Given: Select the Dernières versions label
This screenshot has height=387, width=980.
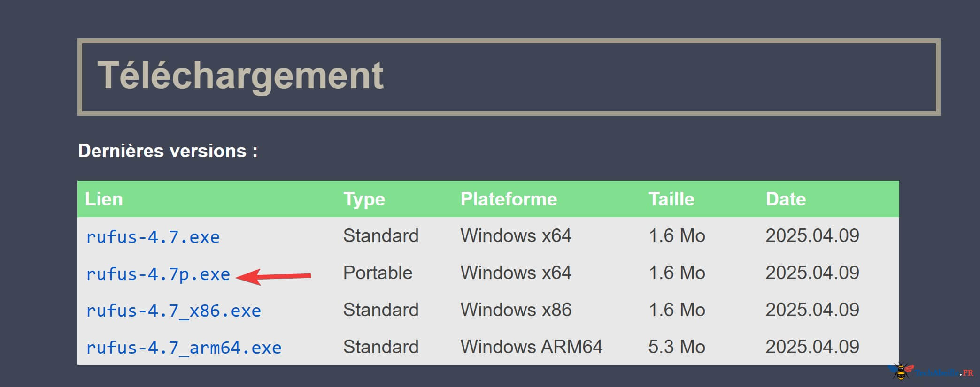Looking at the screenshot, I should [x=168, y=151].
